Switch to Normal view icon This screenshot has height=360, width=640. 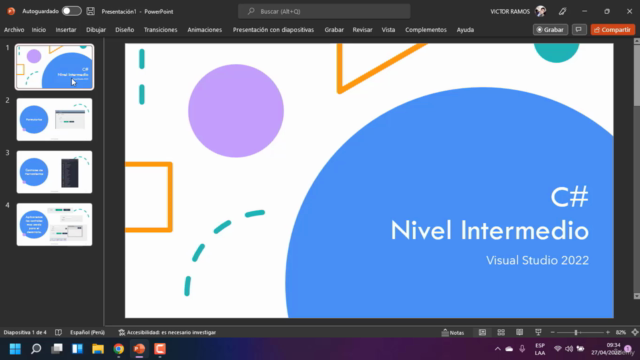coord(482,333)
